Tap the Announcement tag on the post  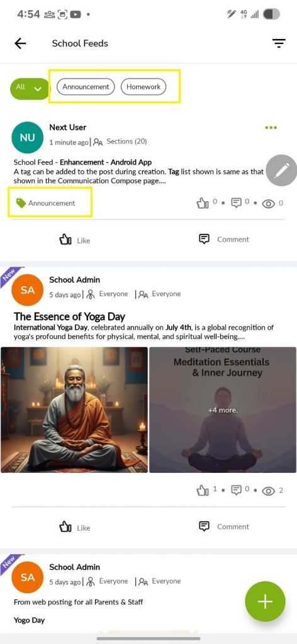(45, 203)
